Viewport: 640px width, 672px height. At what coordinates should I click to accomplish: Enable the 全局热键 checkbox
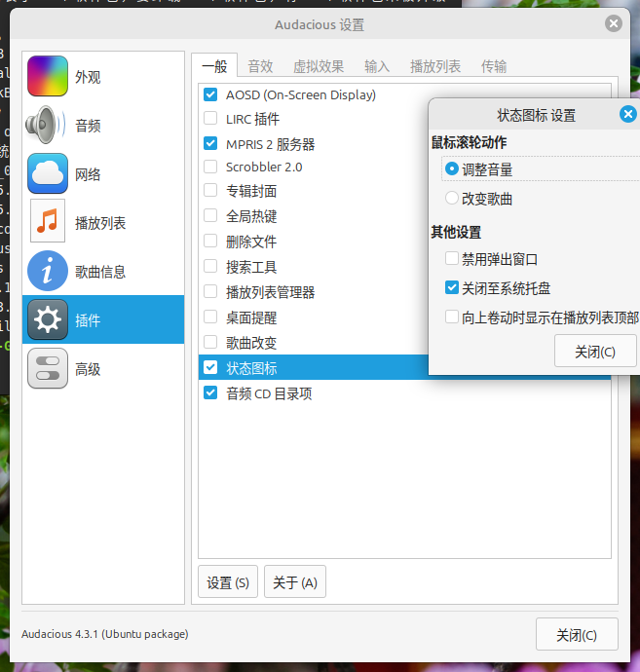pos(210,215)
